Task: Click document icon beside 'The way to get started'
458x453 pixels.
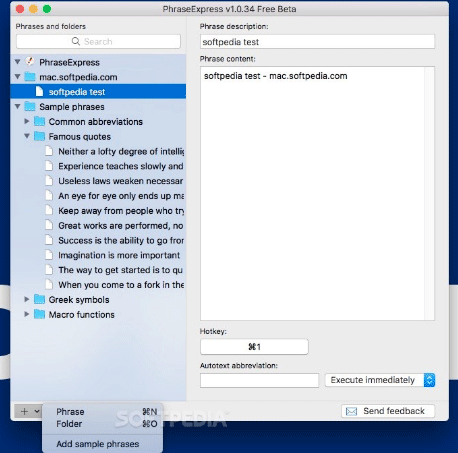Action: click(x=49, y=270)
